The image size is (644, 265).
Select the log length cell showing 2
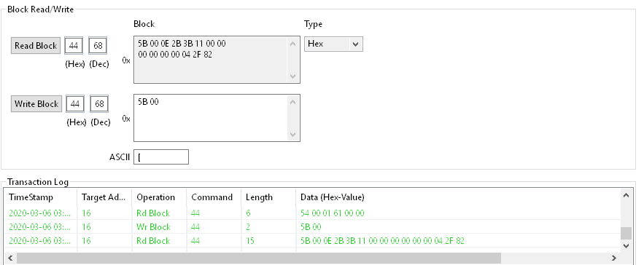coord(268,227)
